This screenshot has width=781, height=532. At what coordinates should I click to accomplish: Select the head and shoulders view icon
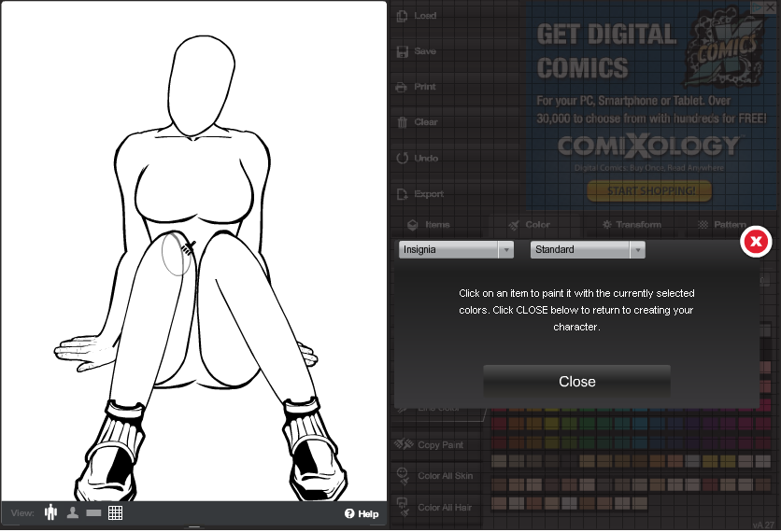click(73, 512)
